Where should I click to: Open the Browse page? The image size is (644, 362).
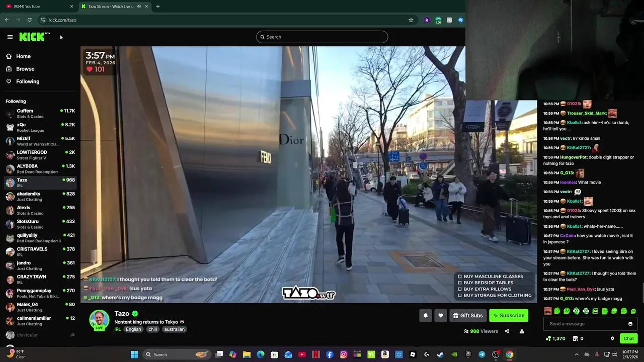coord(25,69)
